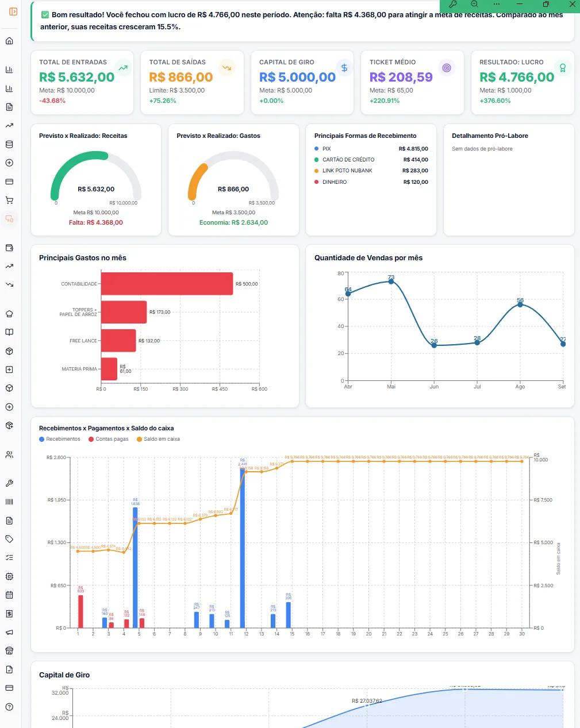
Task: Select the barcode icon in sidebar
Action: pos(9,502)
